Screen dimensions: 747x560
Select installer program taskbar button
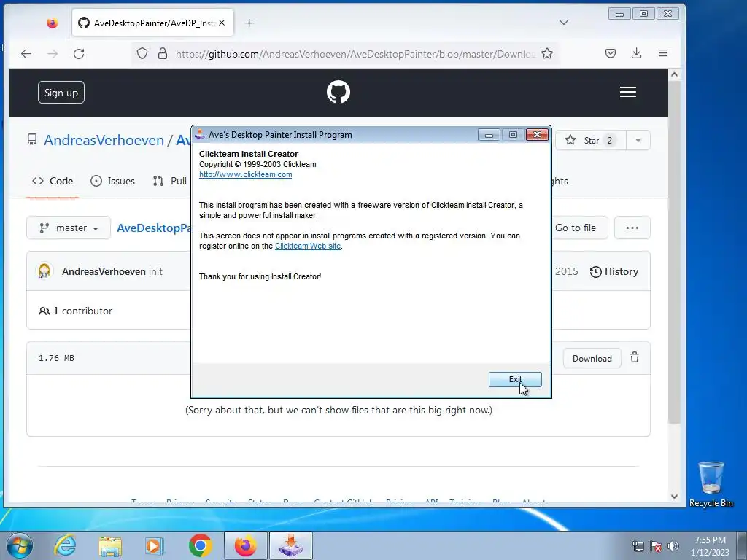click(291, 545)
